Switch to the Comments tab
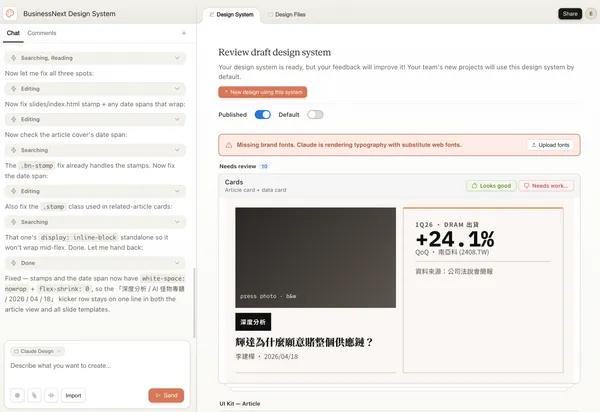The width and height of the screenshot is (600, 412). pyautogui.click(x=42, y=33)
